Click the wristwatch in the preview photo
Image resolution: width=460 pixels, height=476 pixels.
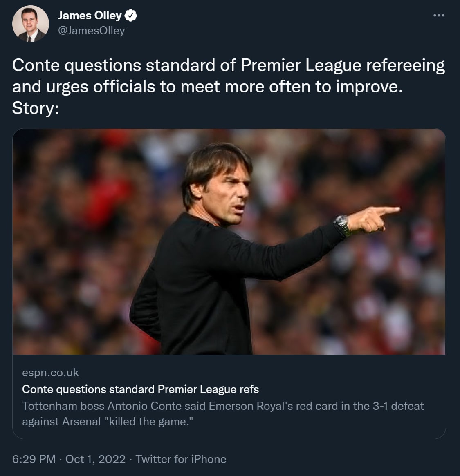[x=342, y=225]
